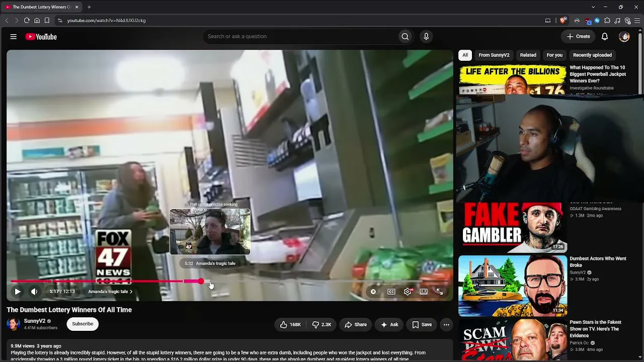Screen dimensions: 644x362
Task: Click the search magnifier button
Action: 405,36
